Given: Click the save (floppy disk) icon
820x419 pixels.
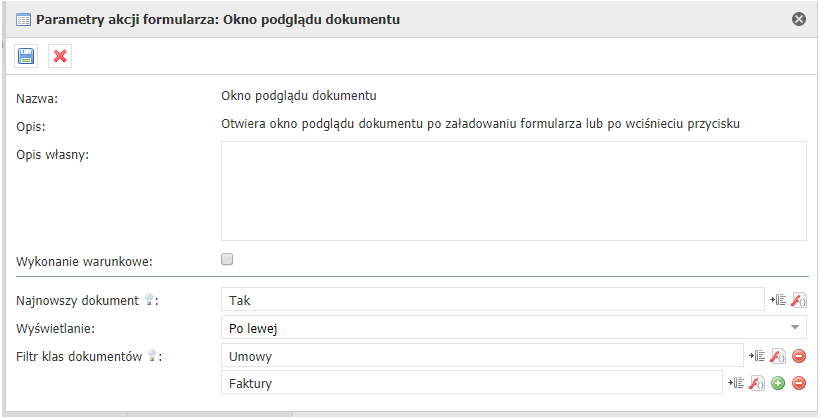Looking at the screenshot, I should tap(26, 56).
